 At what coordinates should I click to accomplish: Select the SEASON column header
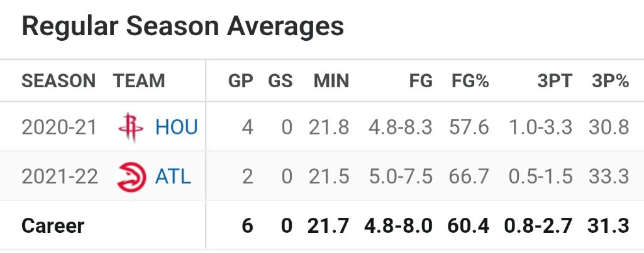tap(58, 81)
